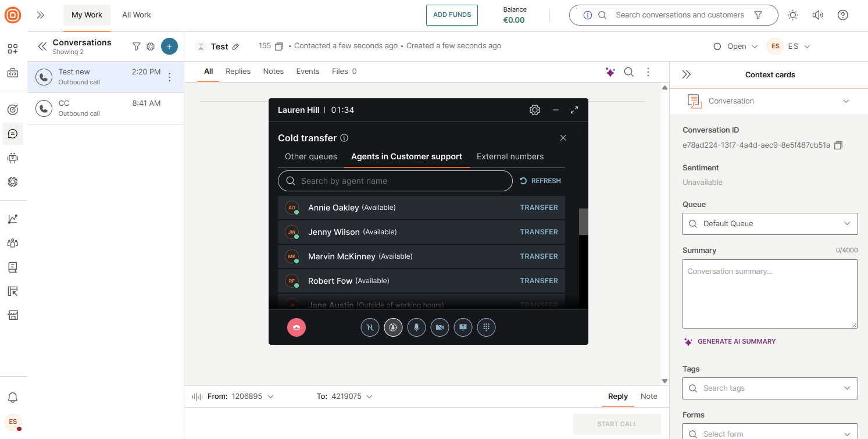Open the conversations chat icon in sidebar
Viewport: 868px width, 439px height.
(x=13, y=134)
